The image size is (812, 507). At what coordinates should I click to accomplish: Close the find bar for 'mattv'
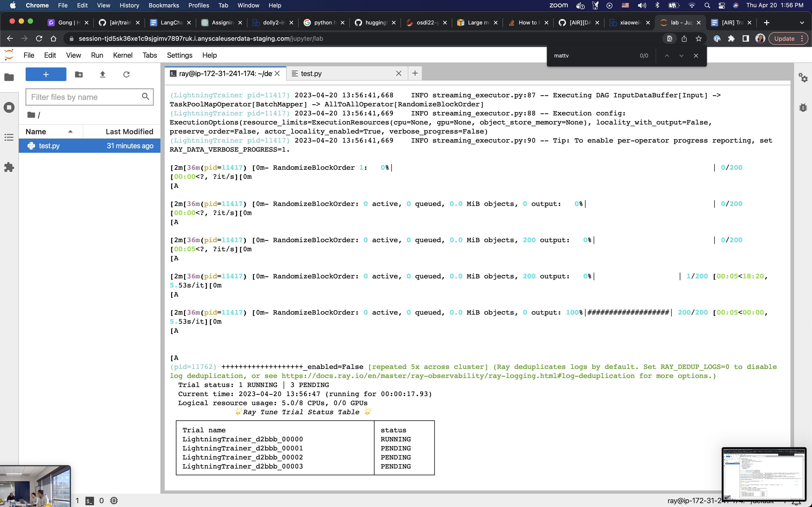coord(696,55)
